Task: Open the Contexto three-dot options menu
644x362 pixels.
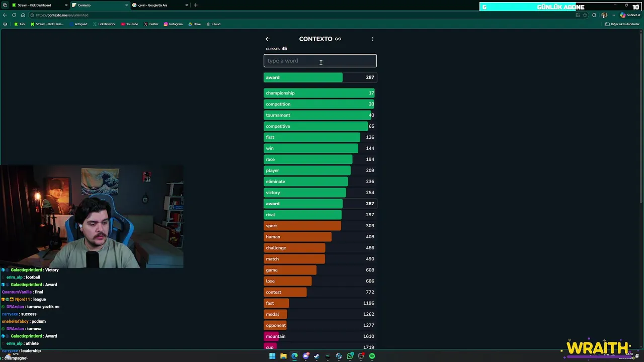Action: pos(373,39)
